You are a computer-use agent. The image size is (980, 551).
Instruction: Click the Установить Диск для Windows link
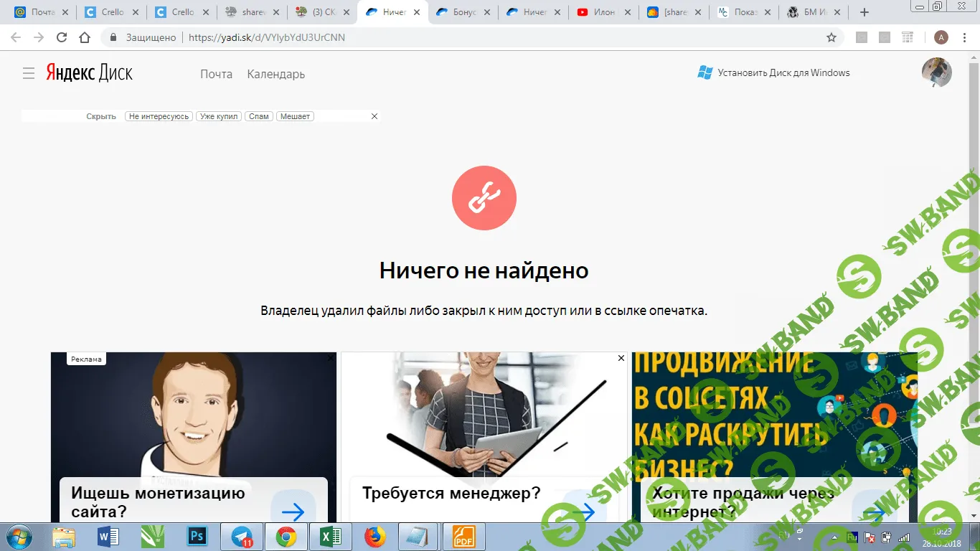(x=783, y=72)
